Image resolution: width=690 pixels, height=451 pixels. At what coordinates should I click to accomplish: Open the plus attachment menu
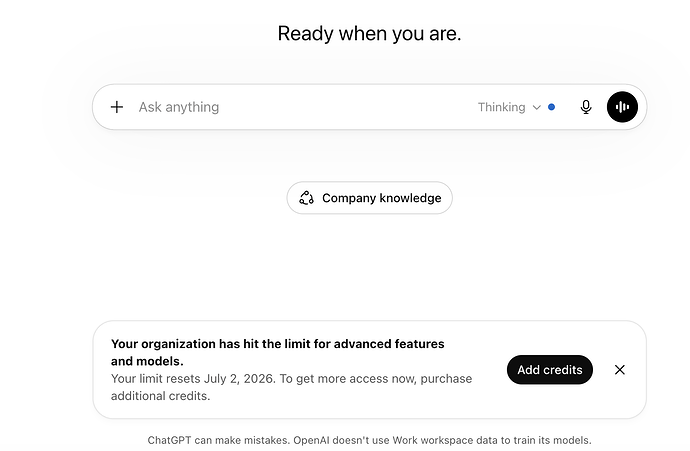coord(117,107)
